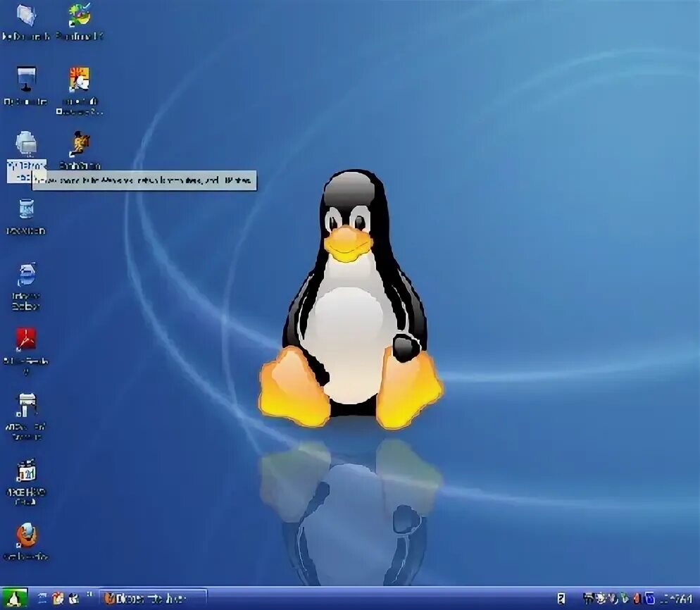Image resolution: width=700 pixels, height=610 pixels.
Task: Launch the Mozilla Firefox desktop shortcut
Action: 26,535
